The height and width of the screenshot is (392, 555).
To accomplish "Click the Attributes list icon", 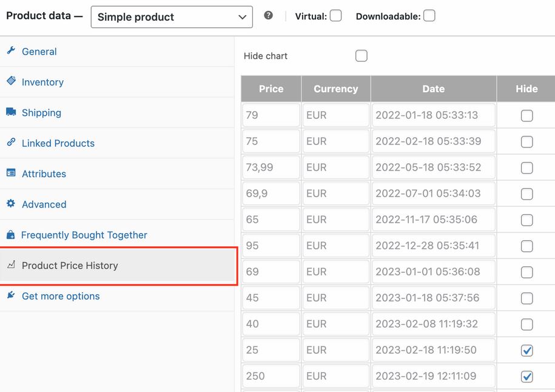I will (11, 173).
